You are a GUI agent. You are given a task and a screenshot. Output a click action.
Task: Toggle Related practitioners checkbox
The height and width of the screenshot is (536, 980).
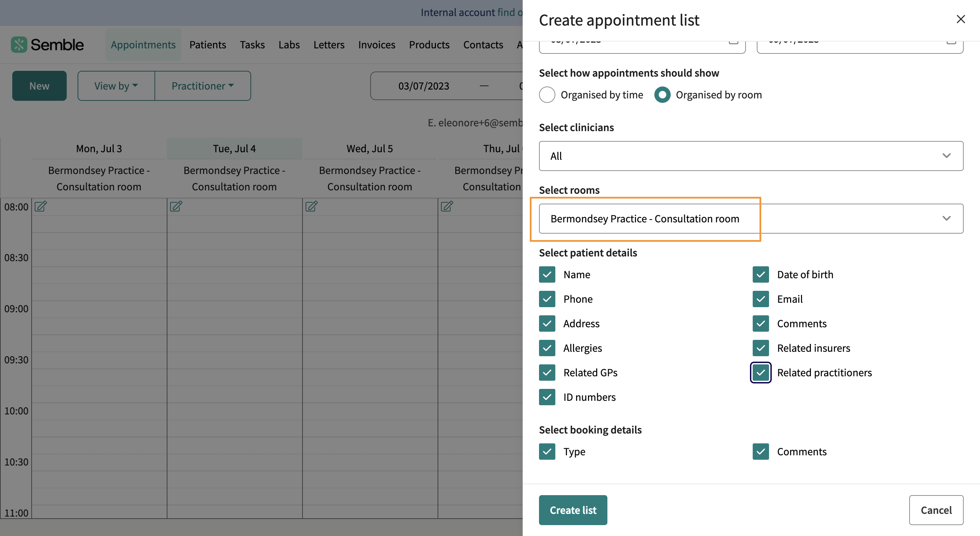click(761, 373)
